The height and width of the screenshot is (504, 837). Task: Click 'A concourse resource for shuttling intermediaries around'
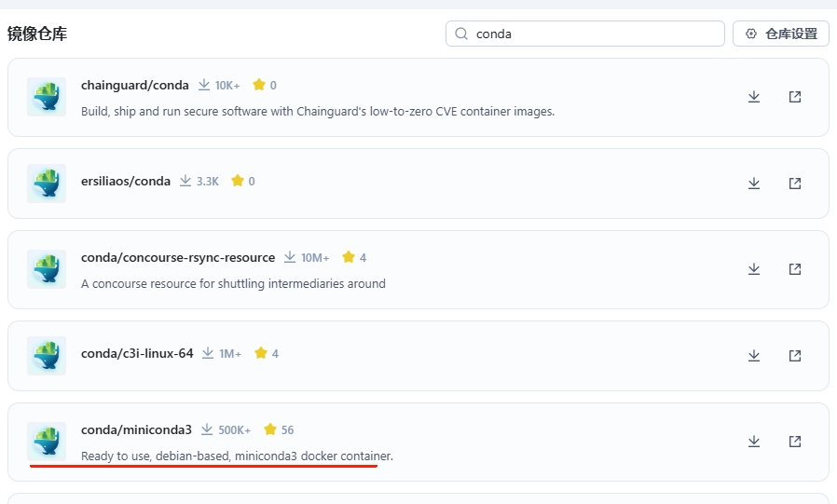click(233, 284)
